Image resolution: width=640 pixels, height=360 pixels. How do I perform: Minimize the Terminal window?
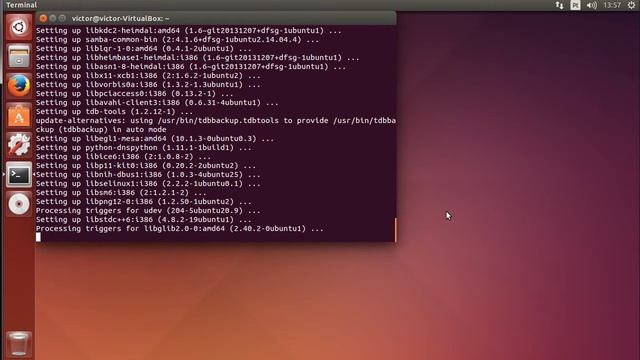[53, 18]
